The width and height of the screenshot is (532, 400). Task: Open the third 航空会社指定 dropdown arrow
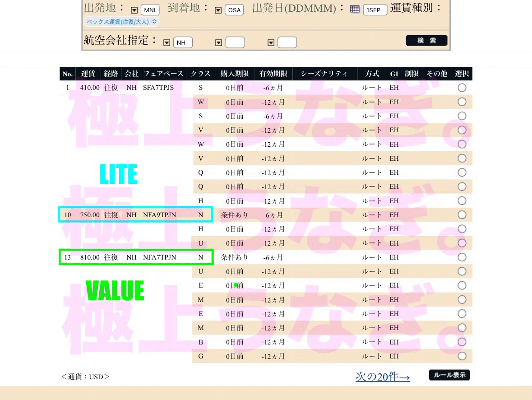pos(271,43)
